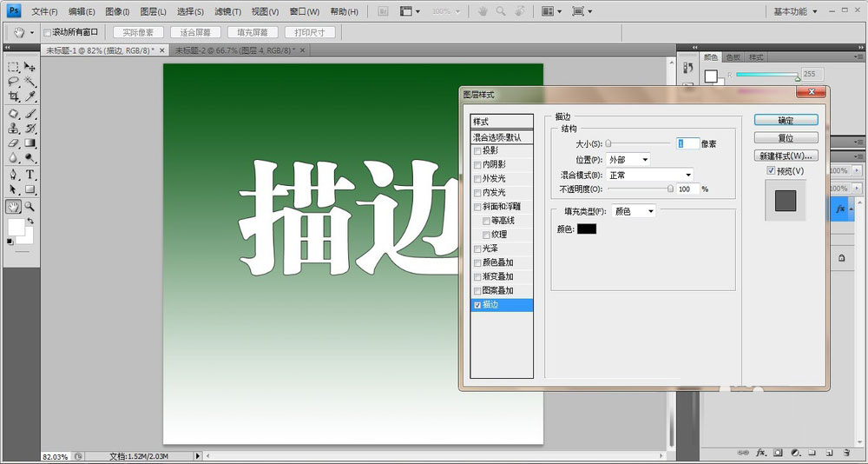Open the 滤镜(T) menu
Screen dimensions: 868x464
(x=228, y=11)
